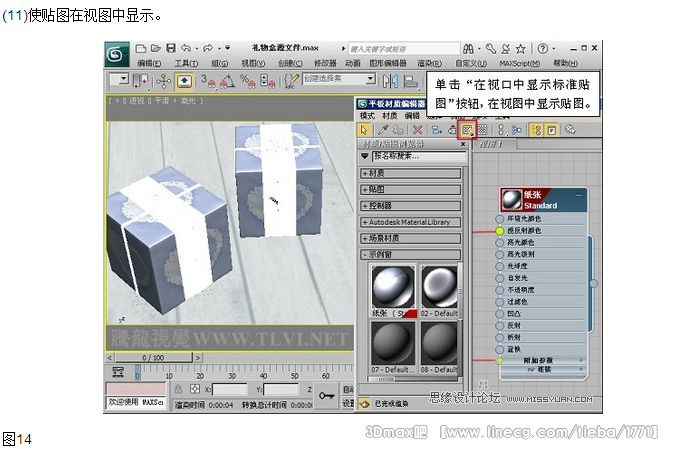Open the 编辑(E) menu
The image size is (687, 449).
point(149,64)
